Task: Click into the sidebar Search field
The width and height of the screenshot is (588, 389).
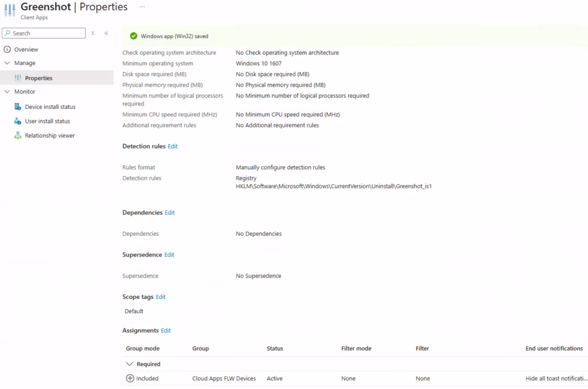Action: coord(47,33)
